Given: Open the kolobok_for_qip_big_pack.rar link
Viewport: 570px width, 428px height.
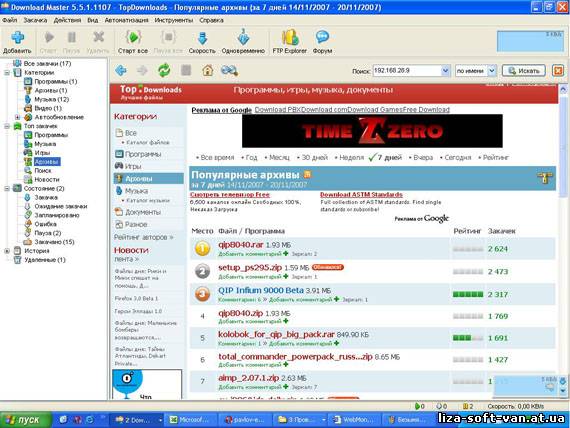Looking at the screenshot, I should point(276,334).
